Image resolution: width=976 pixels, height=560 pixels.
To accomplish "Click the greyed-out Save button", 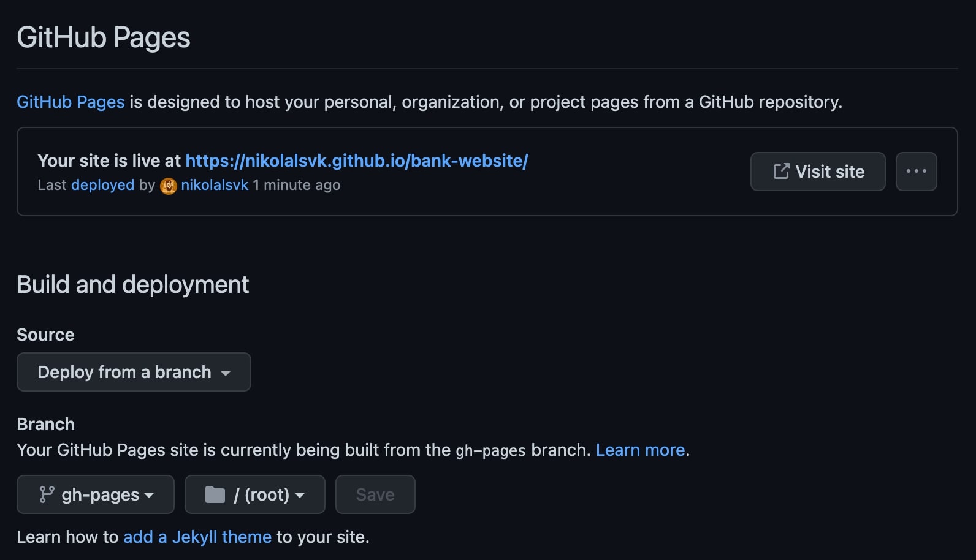I will 375,494.
